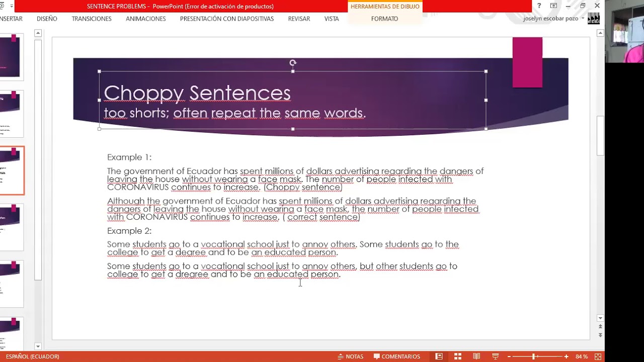Start slide show from status bar
This screenshot has height=362, width=644.
(495, 356)
